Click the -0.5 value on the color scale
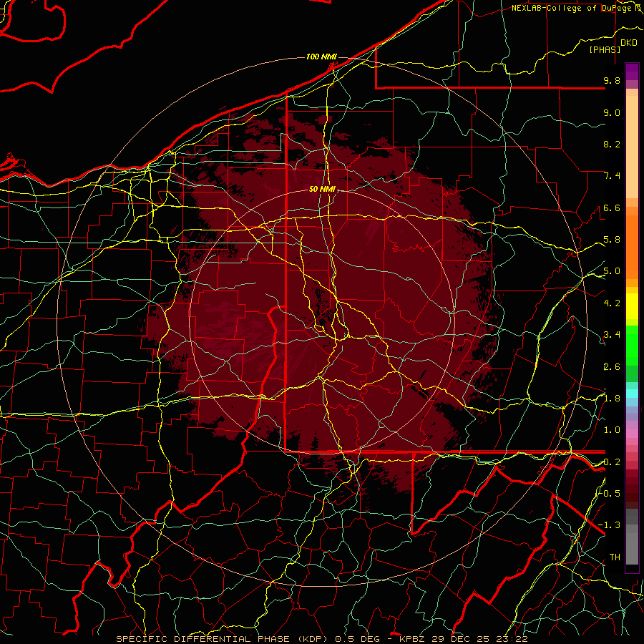Screen dimensions: 644x644 (x=610, y=493)
